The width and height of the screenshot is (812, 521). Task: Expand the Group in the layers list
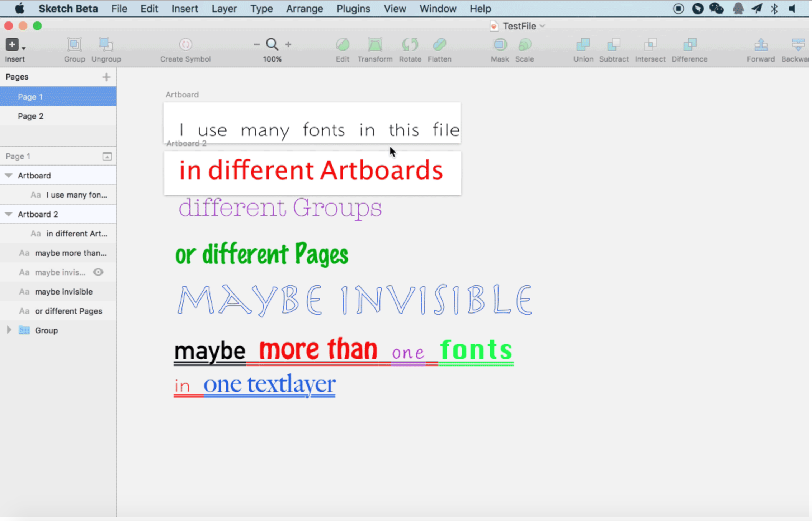tap(9, 330)
